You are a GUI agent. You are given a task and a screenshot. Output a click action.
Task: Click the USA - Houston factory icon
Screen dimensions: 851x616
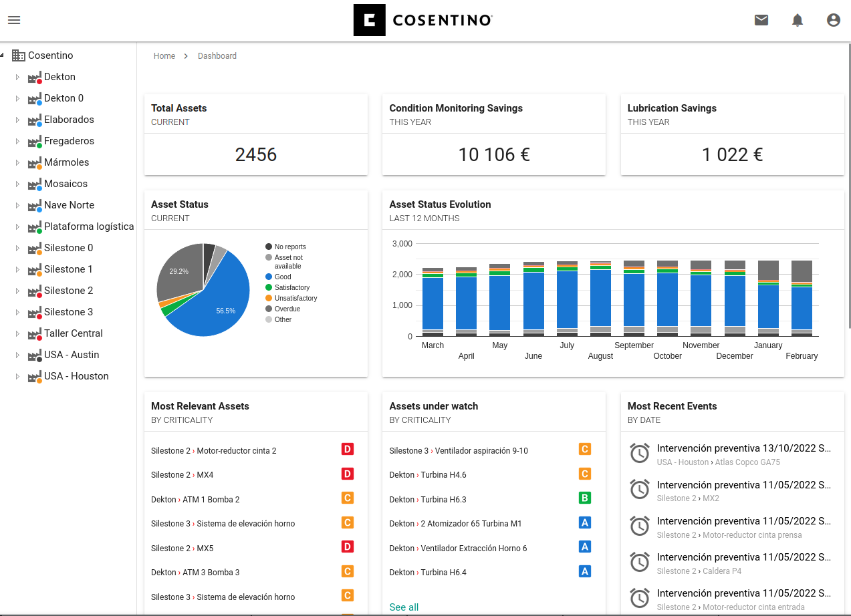tap(35, 377)
